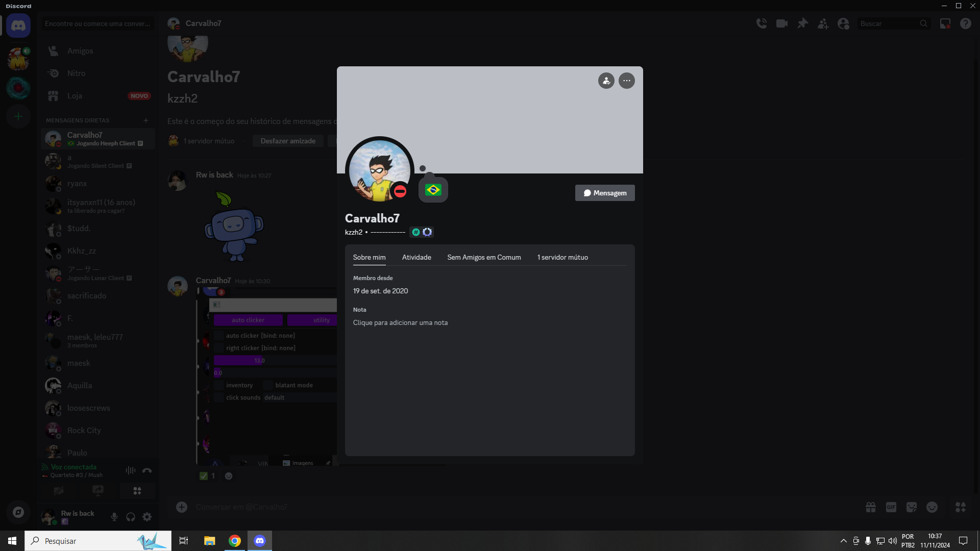Open the $tudd. direct message

click(98, 229)
